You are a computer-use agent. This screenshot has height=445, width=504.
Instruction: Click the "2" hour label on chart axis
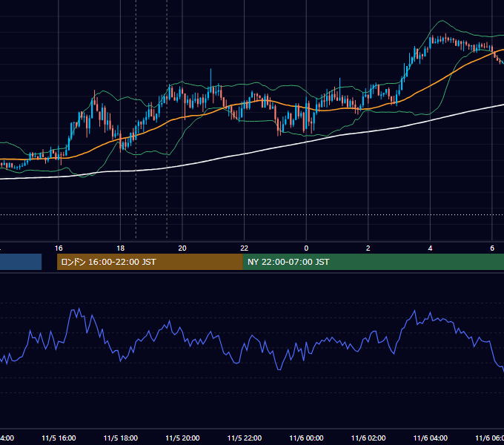point(368,248)
